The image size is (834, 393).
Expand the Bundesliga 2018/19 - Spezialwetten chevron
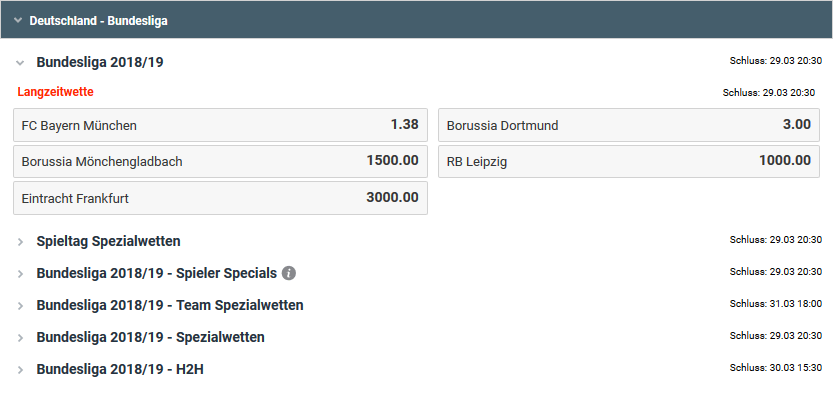[x=20, y=338]
